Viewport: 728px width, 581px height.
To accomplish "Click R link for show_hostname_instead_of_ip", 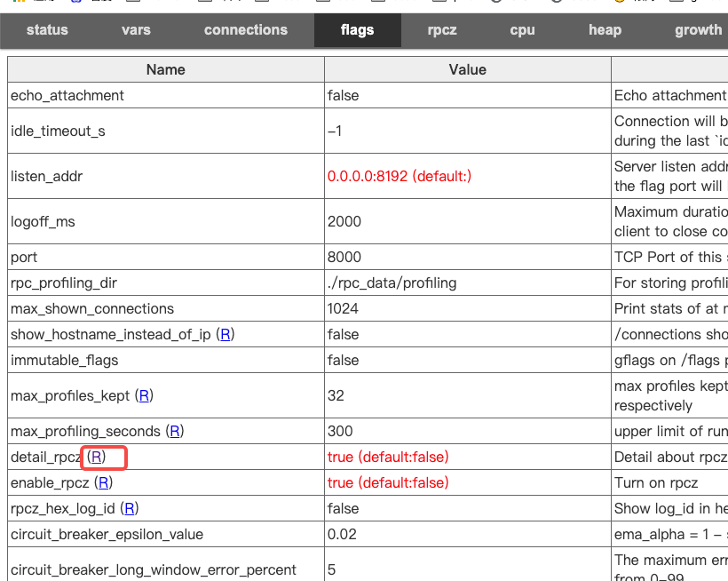I will coord(226,334).
